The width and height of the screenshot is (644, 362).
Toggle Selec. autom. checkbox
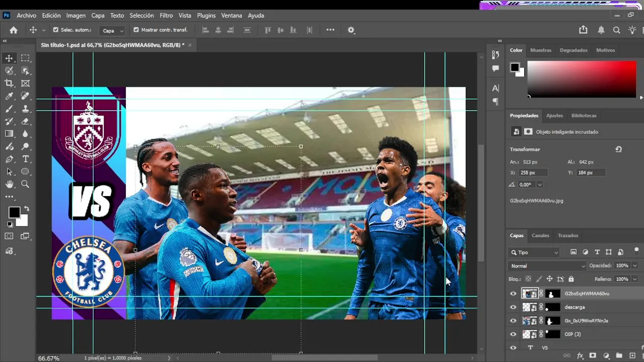[x=55, y=30]
